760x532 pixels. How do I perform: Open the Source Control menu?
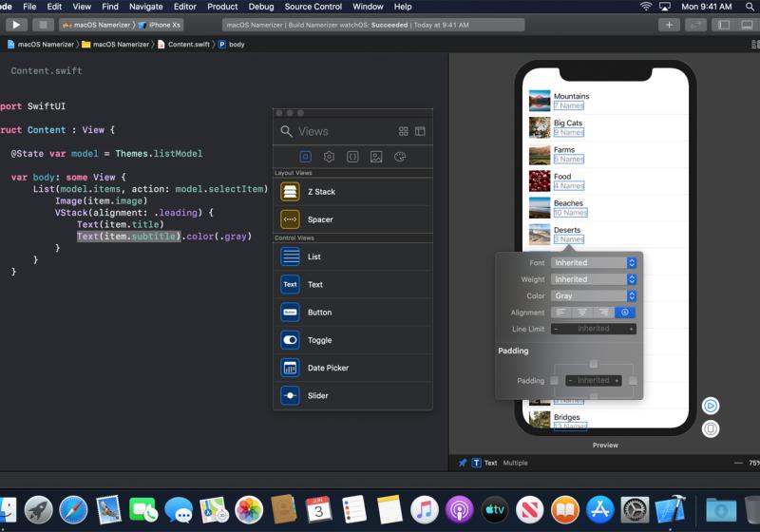click(313, 7)
